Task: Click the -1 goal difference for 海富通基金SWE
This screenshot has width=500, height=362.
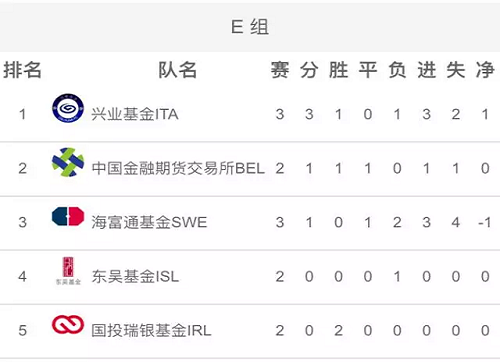Action: 485,222
